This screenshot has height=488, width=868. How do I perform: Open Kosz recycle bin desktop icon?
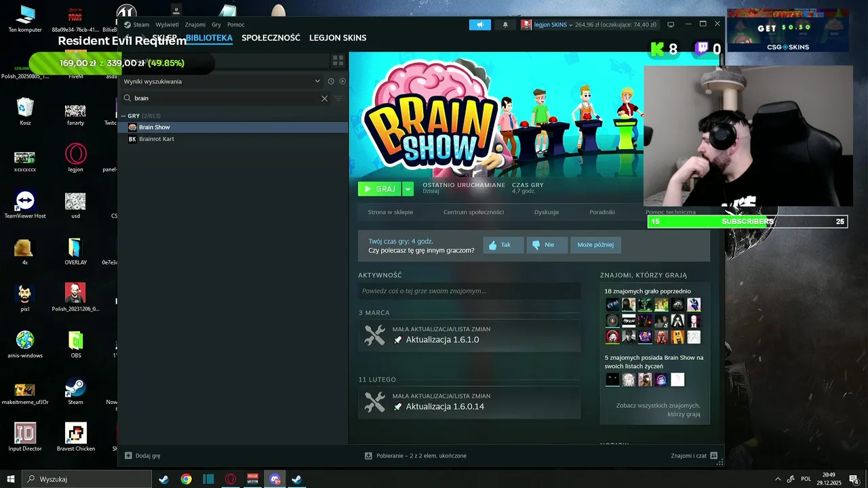coord(25,111)
